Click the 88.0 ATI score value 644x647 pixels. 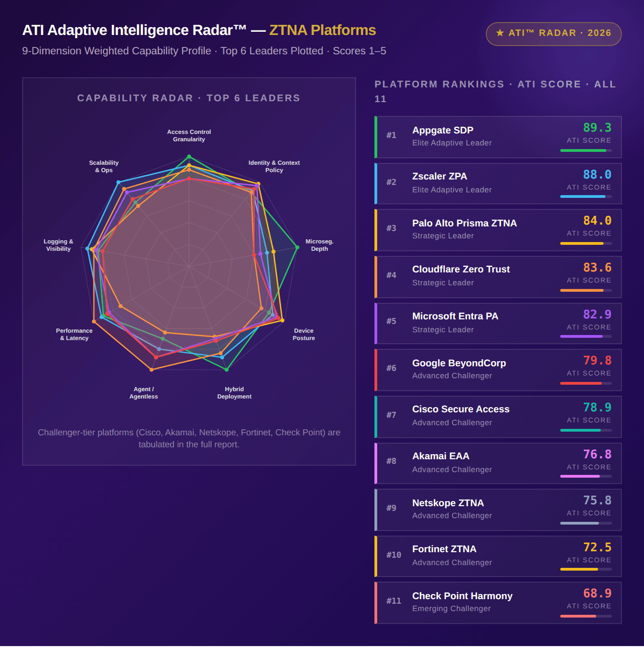coord(597,174)
